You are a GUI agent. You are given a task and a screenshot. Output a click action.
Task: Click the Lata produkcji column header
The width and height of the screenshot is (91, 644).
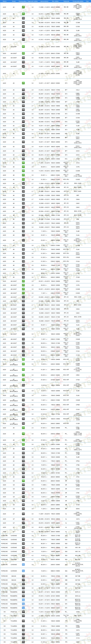click(x=44, y=1)
